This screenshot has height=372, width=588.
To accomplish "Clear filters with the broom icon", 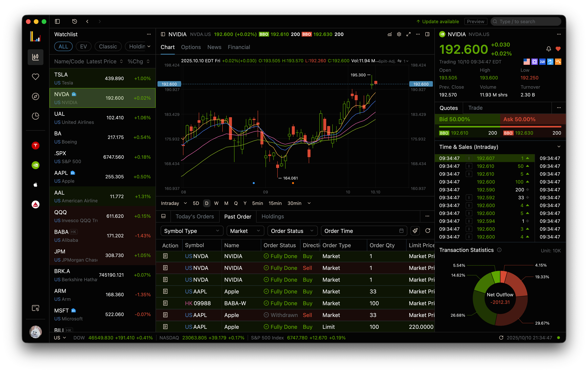I will point(415,231).
